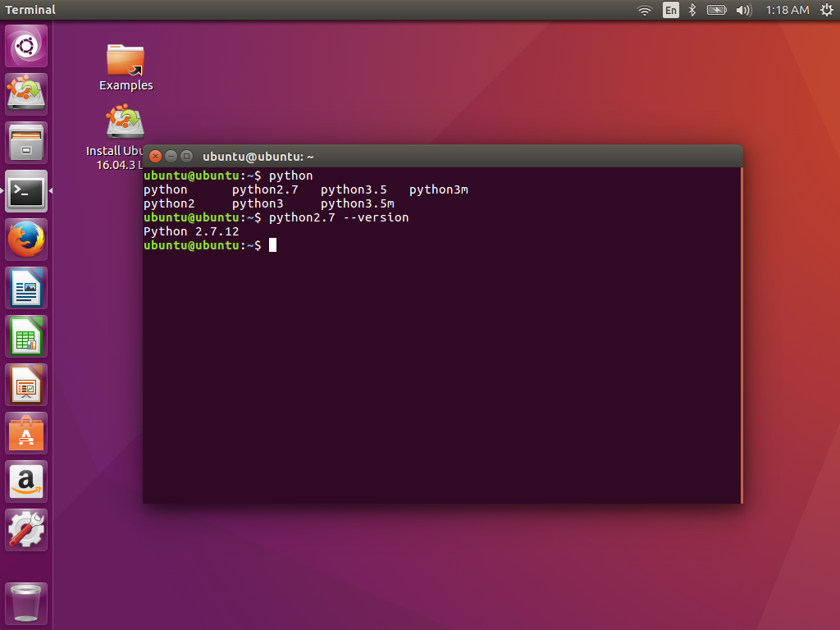Screen dimensions: 840x630
Task: Open the Ubuntu Dash launcher
Action: click(25, 46)
